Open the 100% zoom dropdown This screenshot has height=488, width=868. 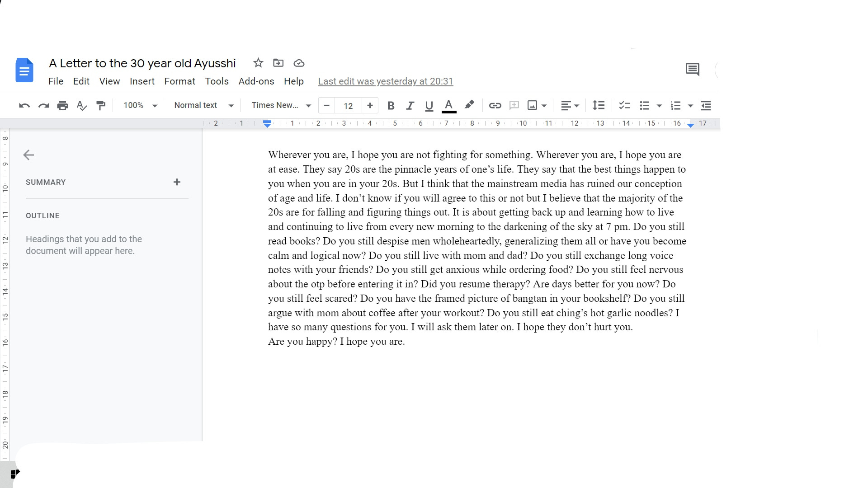[x=140, y=106]
